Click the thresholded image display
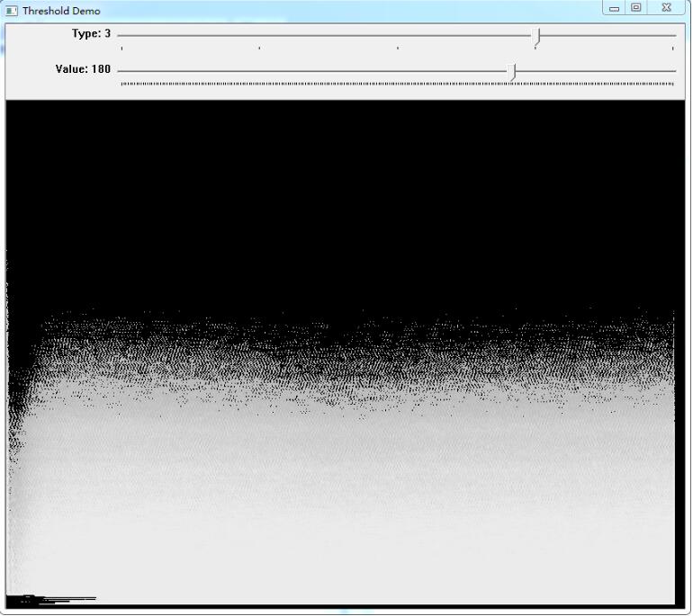The image size is (693, 616). click(346, 354)
